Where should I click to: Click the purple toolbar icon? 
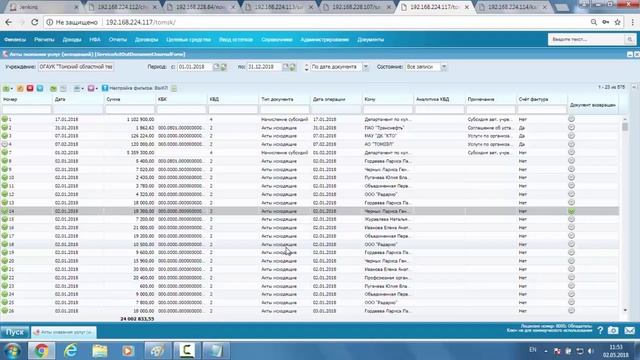click(x=91, y=88)
